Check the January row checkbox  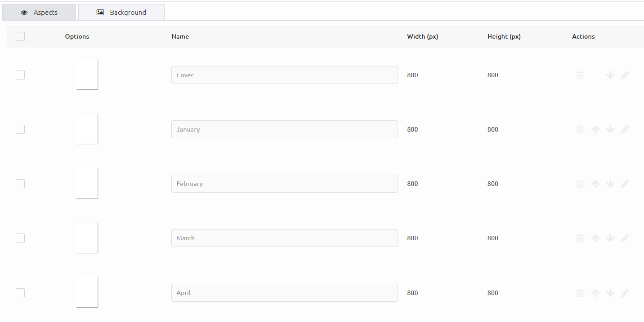[20, 129]
